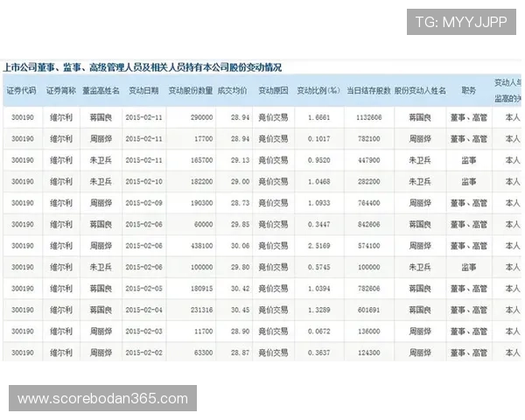Click the date cell 2015-02-10

click(x=144, y=182)
